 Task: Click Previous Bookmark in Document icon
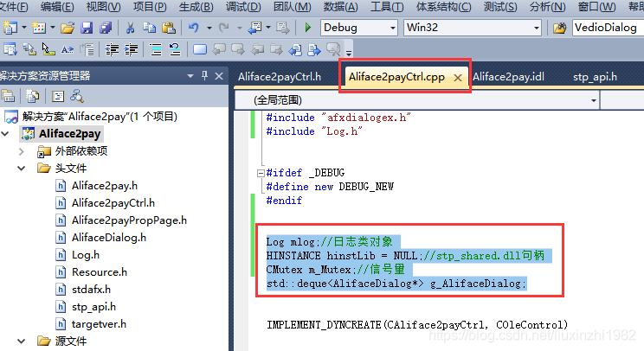click(x=295, y=50)
